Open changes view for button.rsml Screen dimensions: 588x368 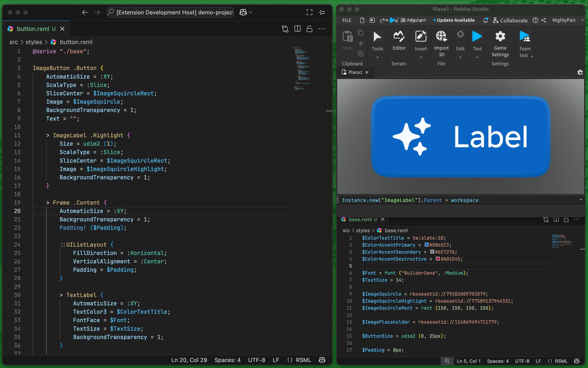click(x=285, y=29)
